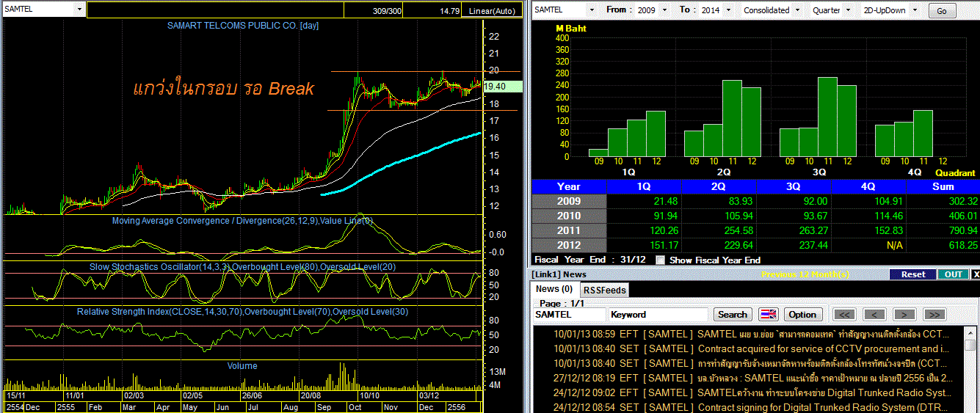
Task: Click the 151.17 value for 2012 1Q
Action: pos(664,245)
